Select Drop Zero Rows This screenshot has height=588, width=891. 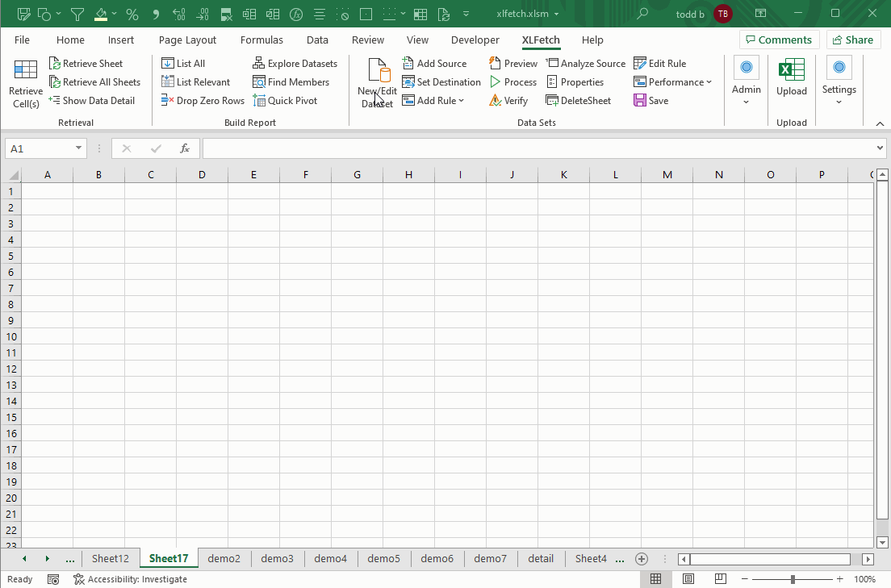pyautogui.click(x=203, y=101)
